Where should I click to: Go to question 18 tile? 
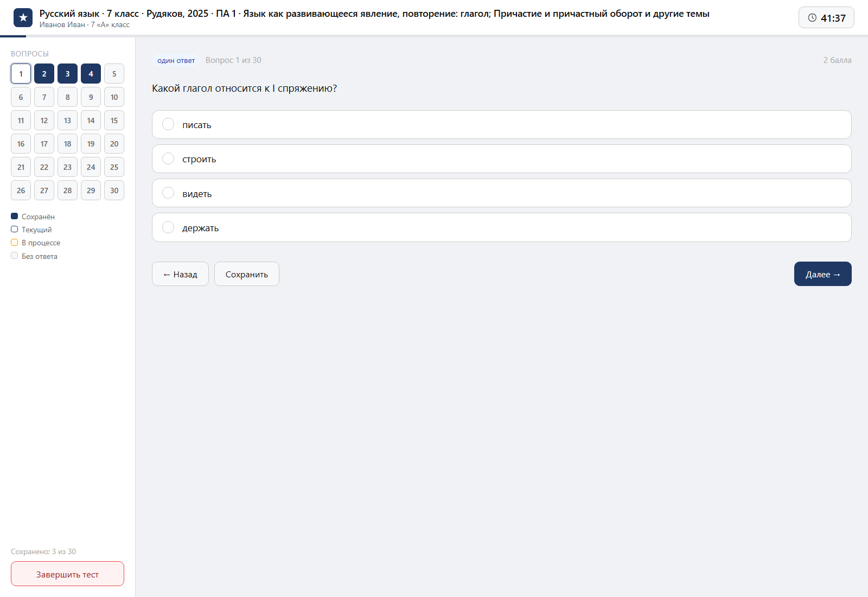pyautogui.click(x=67, y=144)
